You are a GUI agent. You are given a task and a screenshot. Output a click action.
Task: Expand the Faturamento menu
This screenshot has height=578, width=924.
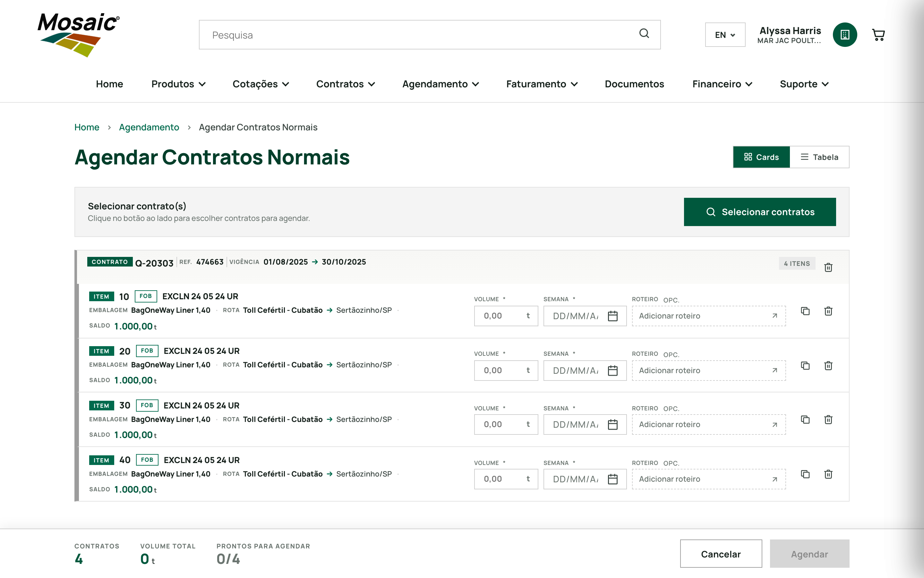click(542, 84)
